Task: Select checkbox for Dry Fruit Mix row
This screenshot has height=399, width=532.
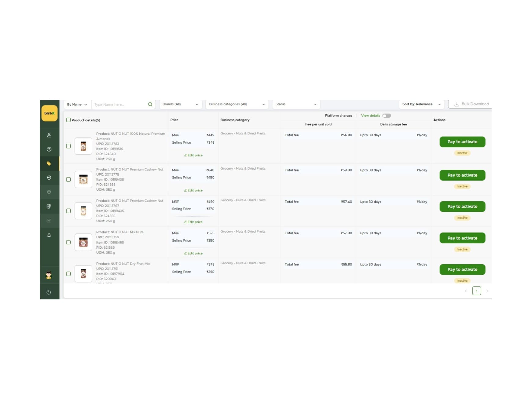Action: [x=68, y=274]
